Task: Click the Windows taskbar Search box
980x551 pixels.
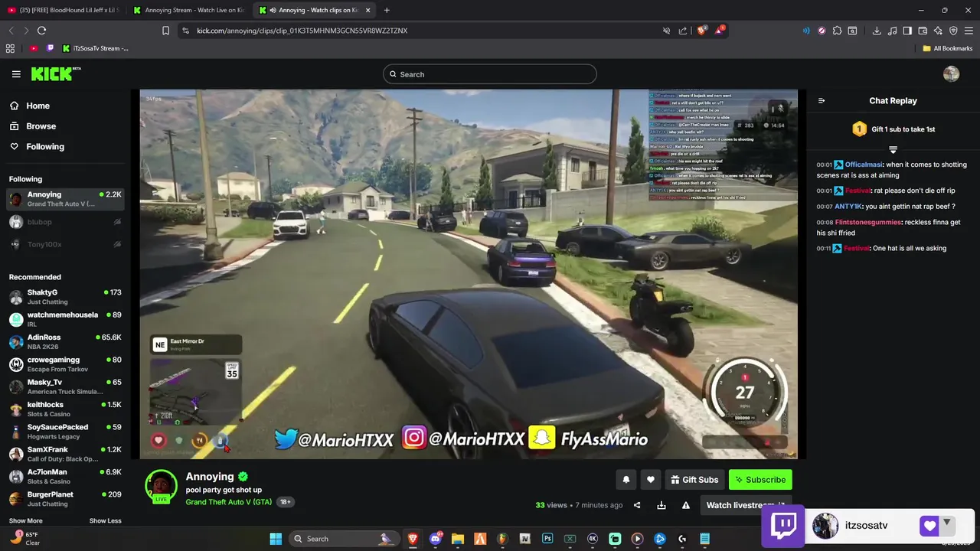Action: [x=345, y=539]
